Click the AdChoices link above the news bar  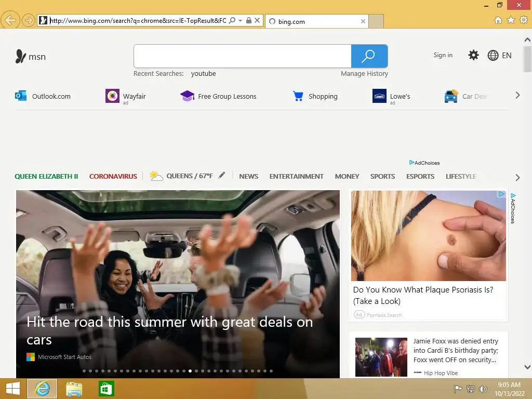(424, 163)
